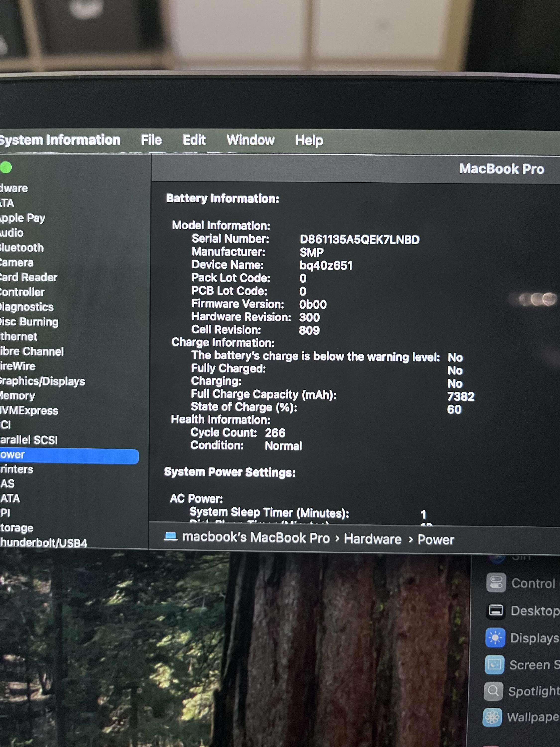Click macbook's MacBook Pro in path bar
Image resolution: width=560 pixels, height=747 pixels.
click(256, 538)
